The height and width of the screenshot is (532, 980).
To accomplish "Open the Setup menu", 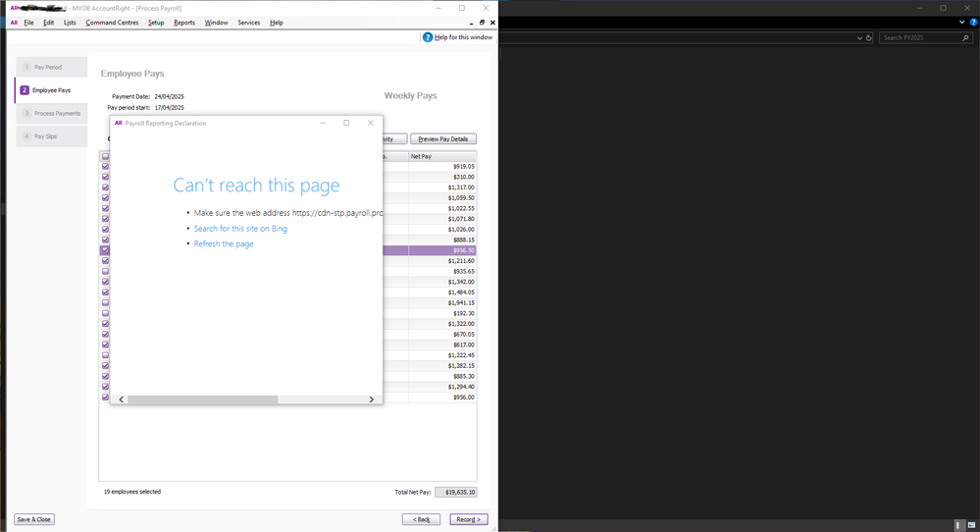I will [x=156, y=23].
